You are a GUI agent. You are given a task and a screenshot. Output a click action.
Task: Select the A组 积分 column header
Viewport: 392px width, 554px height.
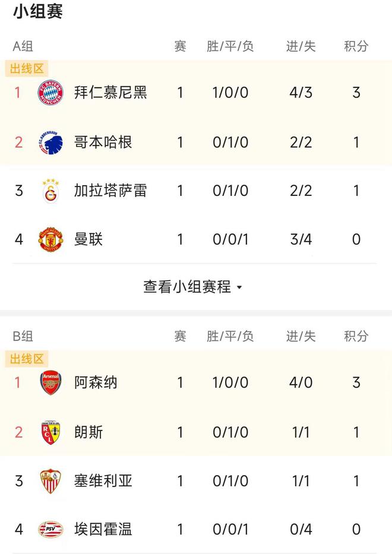(x=356, y=46)
